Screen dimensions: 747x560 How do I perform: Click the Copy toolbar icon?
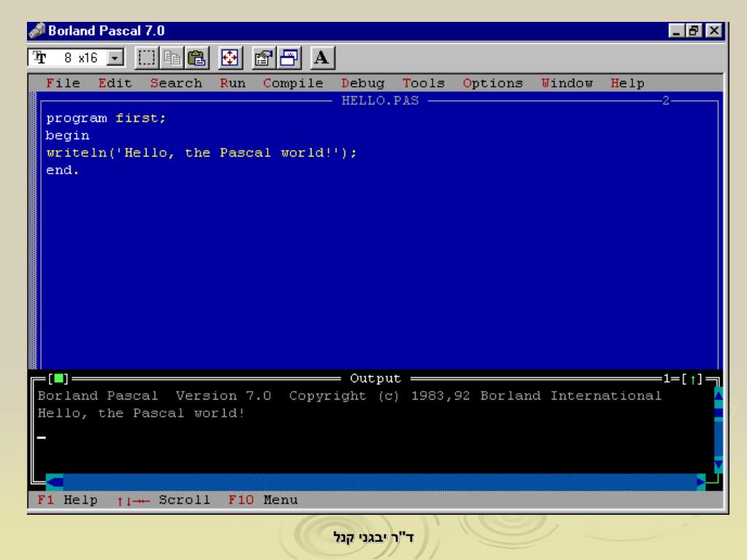pos(171,58)
